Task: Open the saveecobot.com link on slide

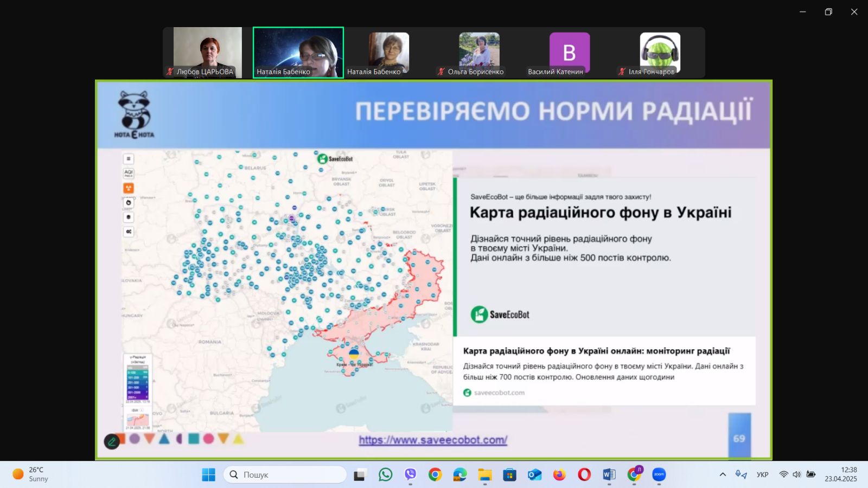Action: (x=433, y=440)
